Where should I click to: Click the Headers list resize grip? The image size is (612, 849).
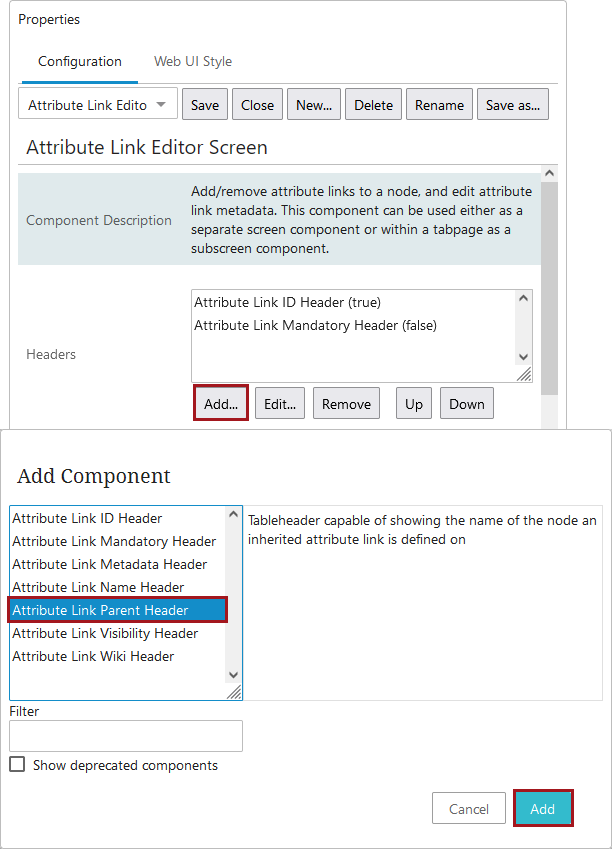click(524, 374)
